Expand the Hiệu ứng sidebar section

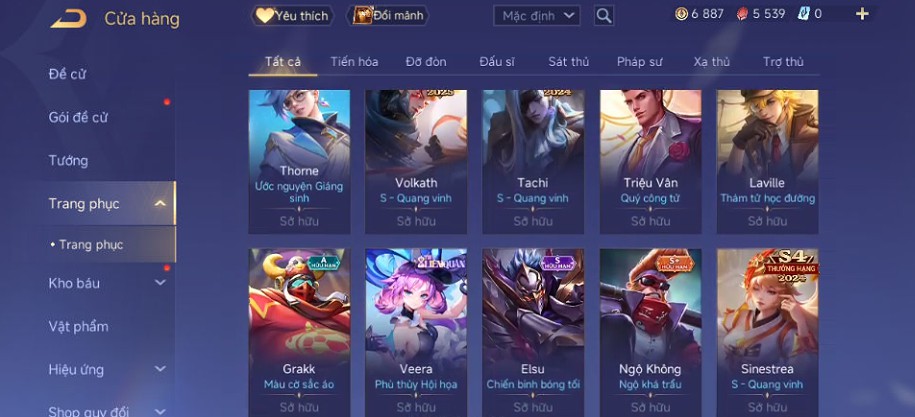(x=160, y=369)
